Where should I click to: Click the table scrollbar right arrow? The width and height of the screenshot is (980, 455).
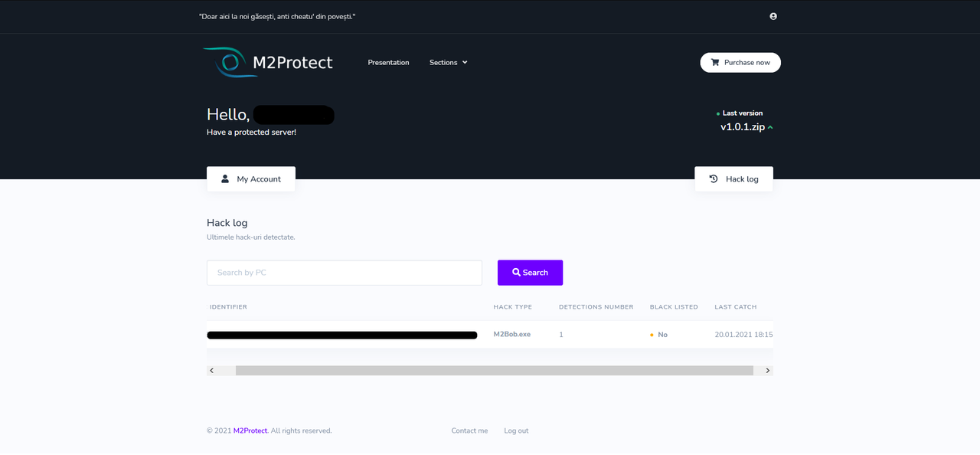[768, 371]
